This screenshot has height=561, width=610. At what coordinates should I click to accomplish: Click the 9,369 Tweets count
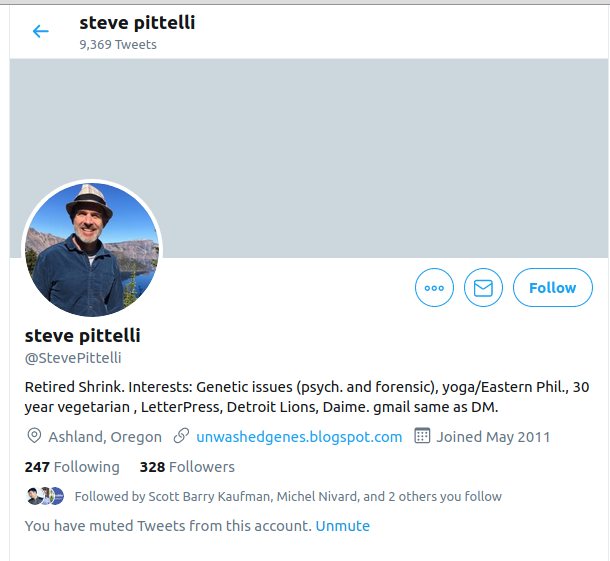pos(118,45)
